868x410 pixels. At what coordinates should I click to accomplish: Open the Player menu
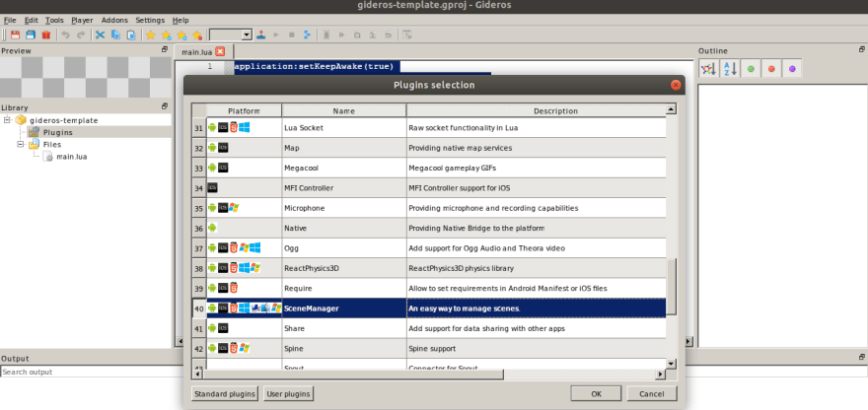(82, 20)
